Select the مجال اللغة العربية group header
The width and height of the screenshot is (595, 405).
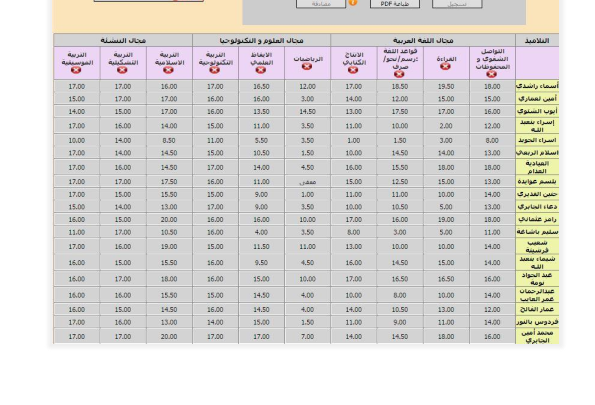(423, 40)
